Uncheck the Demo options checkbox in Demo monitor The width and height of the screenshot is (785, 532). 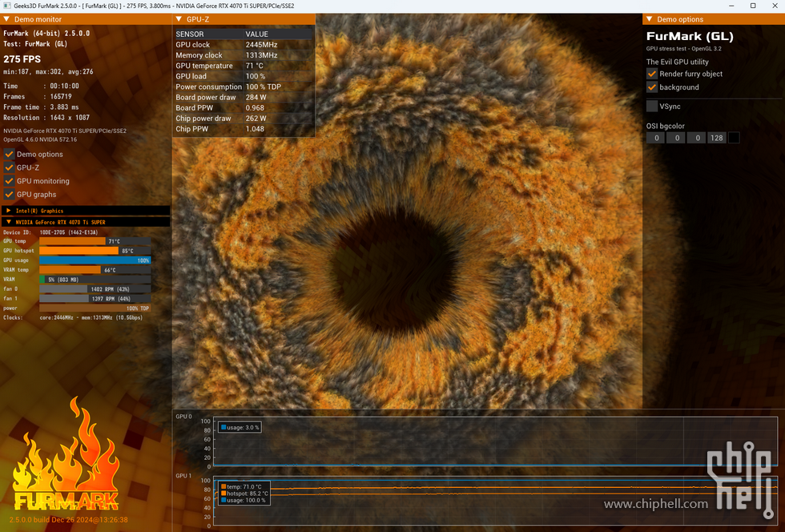tap(9, 155)
